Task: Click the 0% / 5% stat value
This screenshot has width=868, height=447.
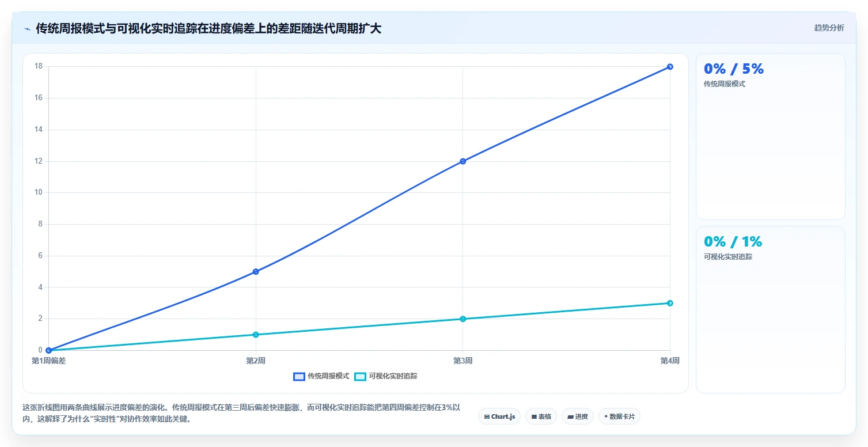Action: coord(734,69)
